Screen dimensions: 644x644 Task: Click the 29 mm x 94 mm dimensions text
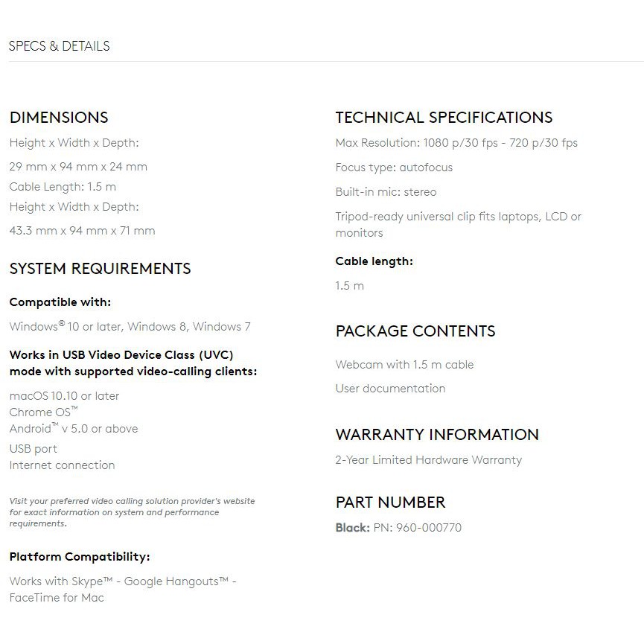(78, 167)
